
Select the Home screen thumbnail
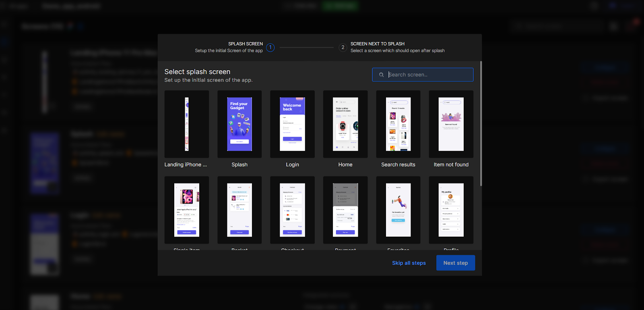tap(345, 124)
